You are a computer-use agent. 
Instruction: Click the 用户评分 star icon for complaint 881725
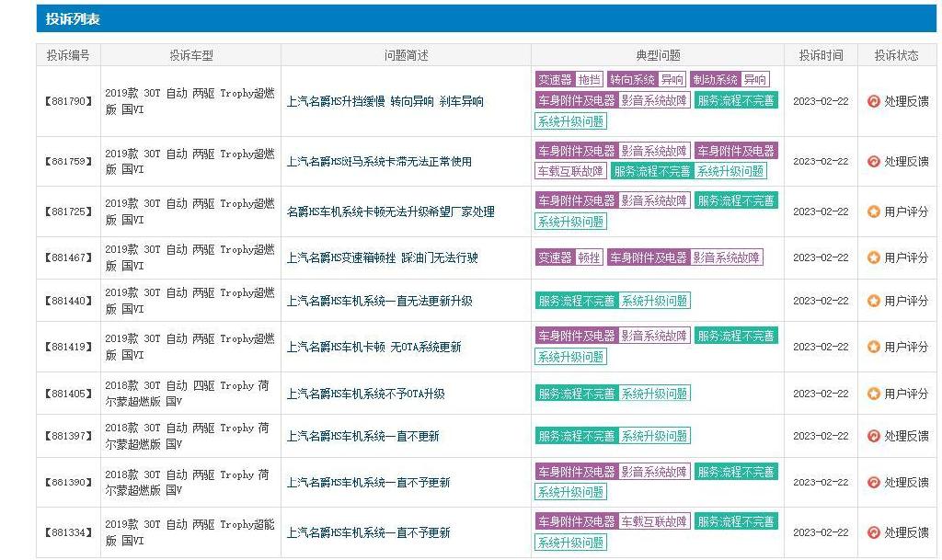874,211
